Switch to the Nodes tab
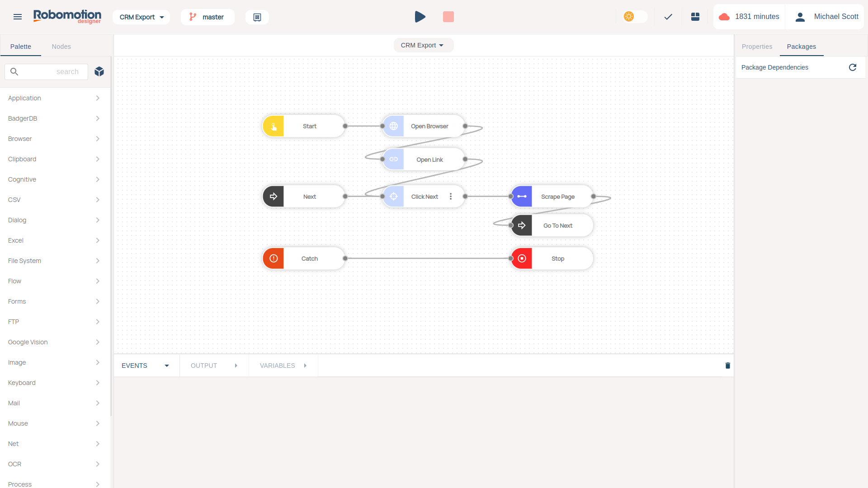The image size is (868, 488). (61, 47)
